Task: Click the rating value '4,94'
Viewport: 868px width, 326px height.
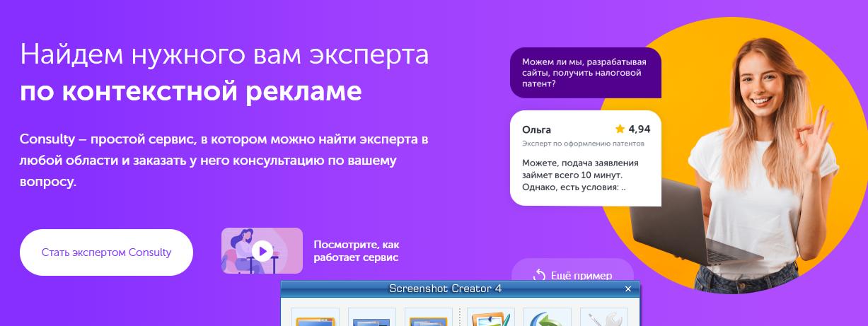Action: [639, 129]
